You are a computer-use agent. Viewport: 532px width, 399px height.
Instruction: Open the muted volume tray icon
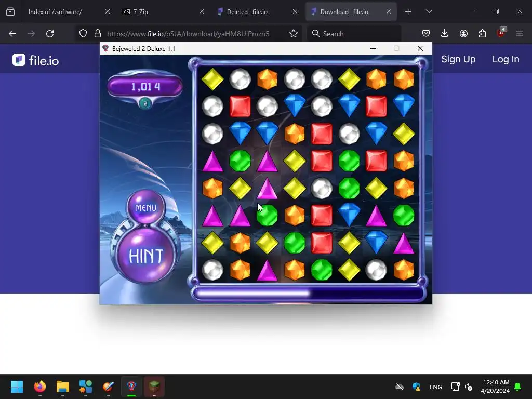point(469,387)
